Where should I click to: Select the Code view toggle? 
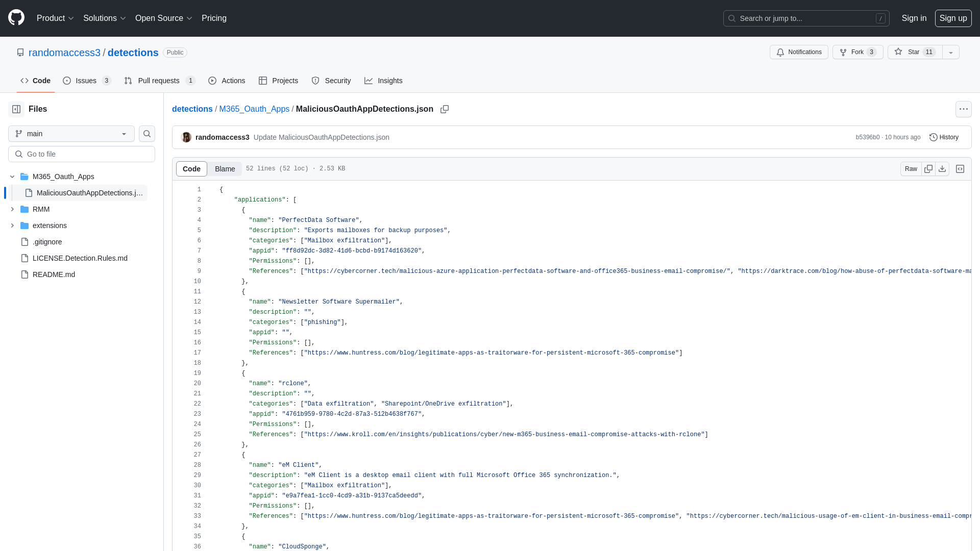(191, 169)
